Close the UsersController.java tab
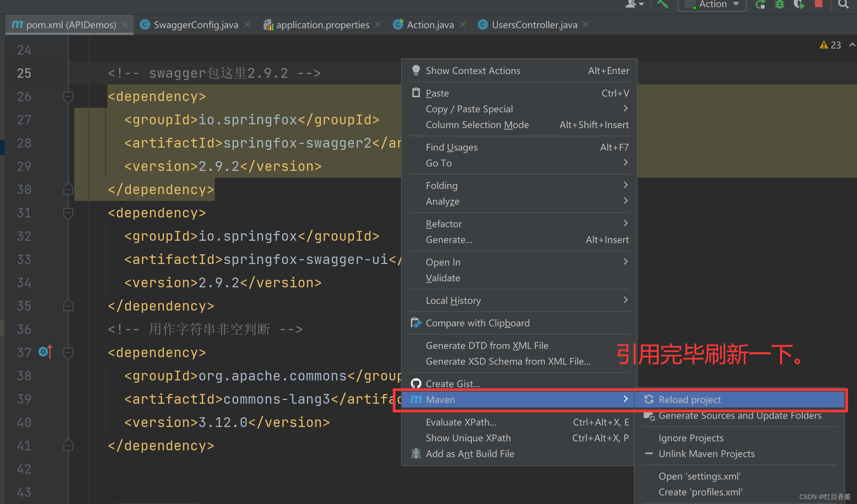Viewport: 857px width, 504px height. click(585, 24)
